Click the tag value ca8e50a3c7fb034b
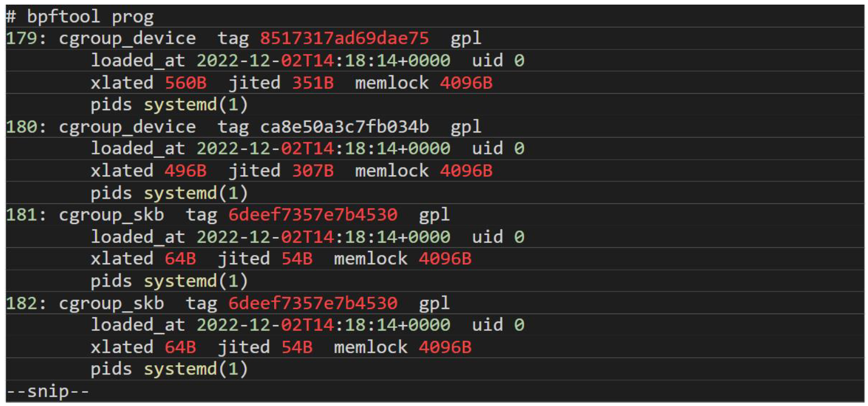 344,127
